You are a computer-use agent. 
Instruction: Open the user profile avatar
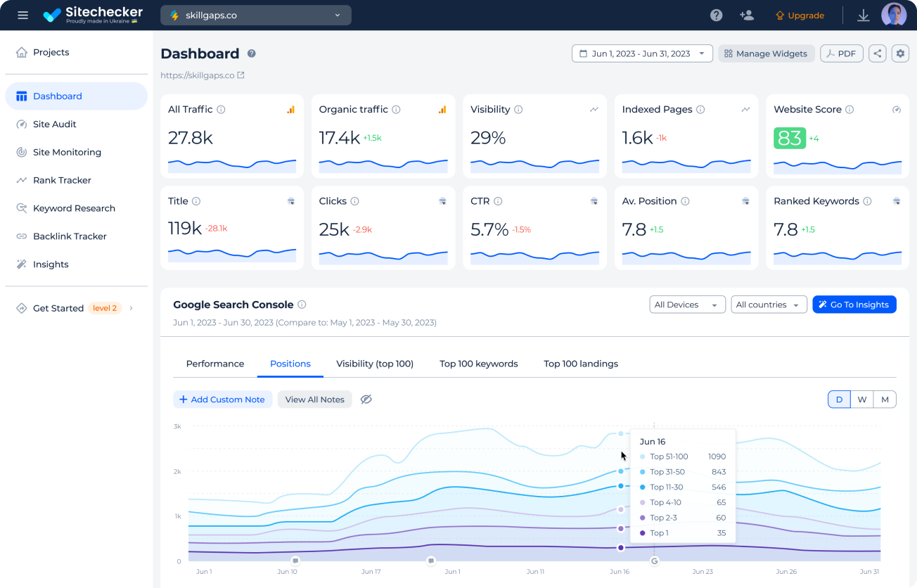[894, 15]
